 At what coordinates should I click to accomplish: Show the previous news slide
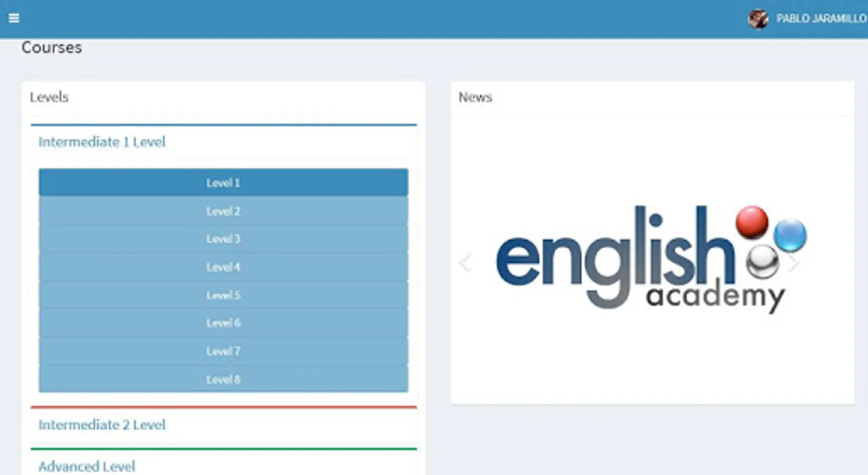465,262
